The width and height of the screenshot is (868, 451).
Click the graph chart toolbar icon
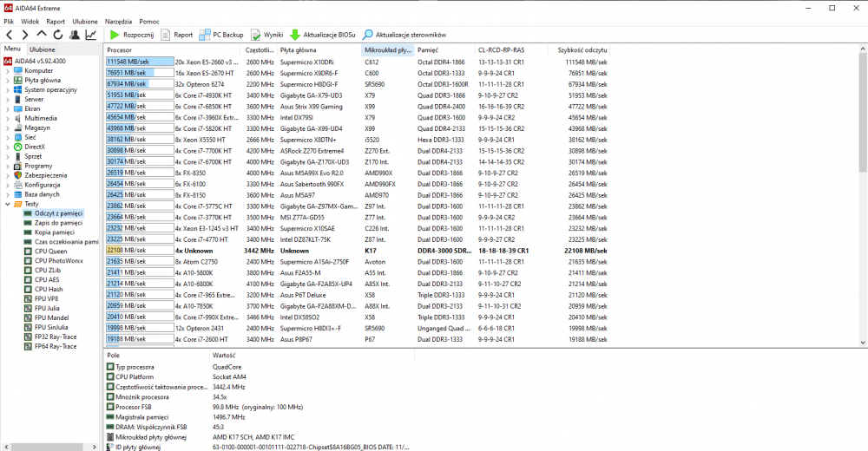pos(90,35)
